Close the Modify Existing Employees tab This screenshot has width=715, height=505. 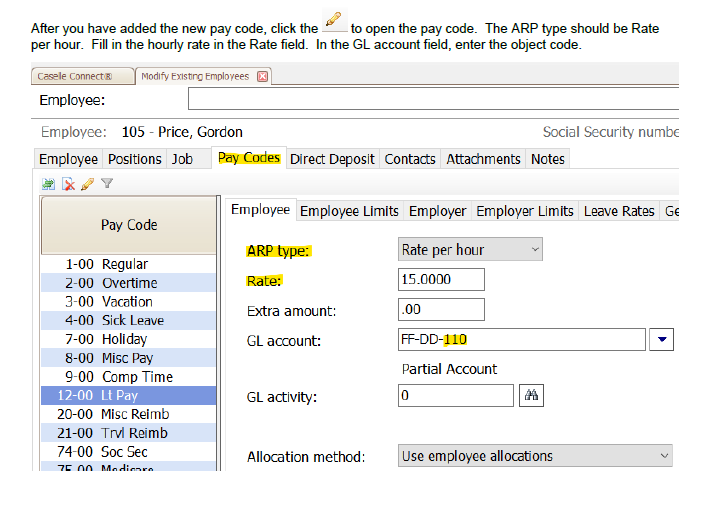(263, 76)
